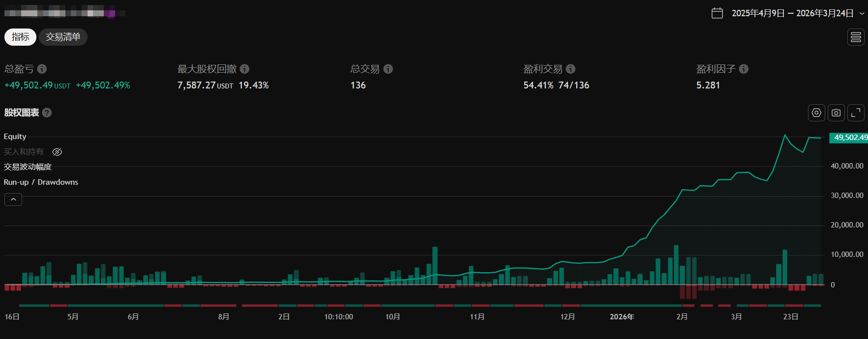Click the calendar icon beside date range
Screen dimensions: 868x339
point(717,13)
